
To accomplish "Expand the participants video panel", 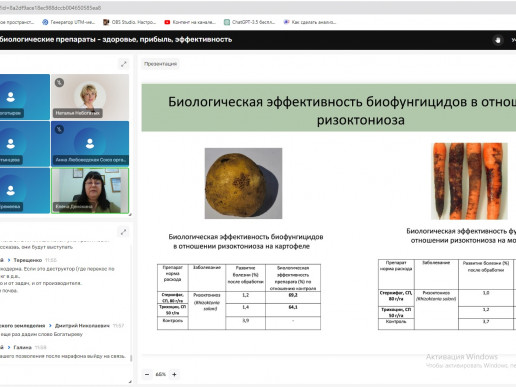I will pyautogui.click(x=124, y=64).
